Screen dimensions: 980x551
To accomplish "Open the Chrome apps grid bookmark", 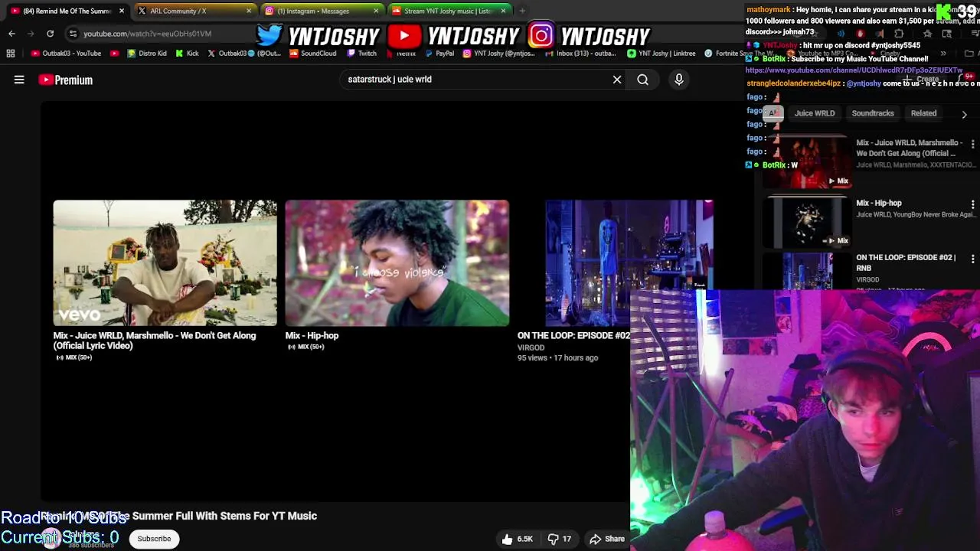I will point(11,54).
